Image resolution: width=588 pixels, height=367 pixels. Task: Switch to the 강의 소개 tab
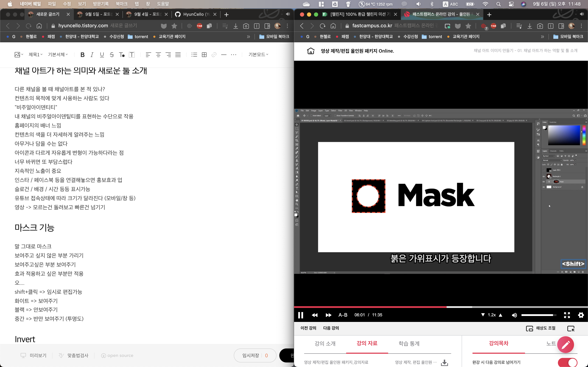point(325,343)
